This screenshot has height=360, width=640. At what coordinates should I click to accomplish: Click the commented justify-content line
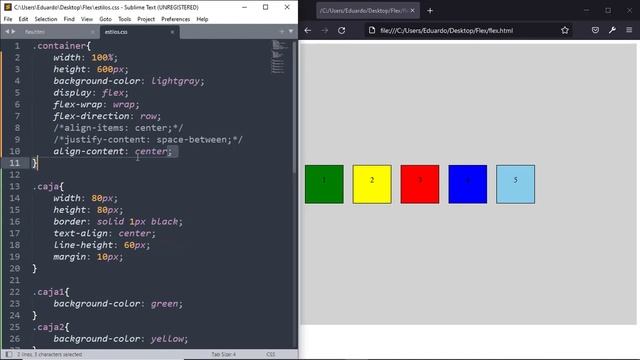(148, 140)
